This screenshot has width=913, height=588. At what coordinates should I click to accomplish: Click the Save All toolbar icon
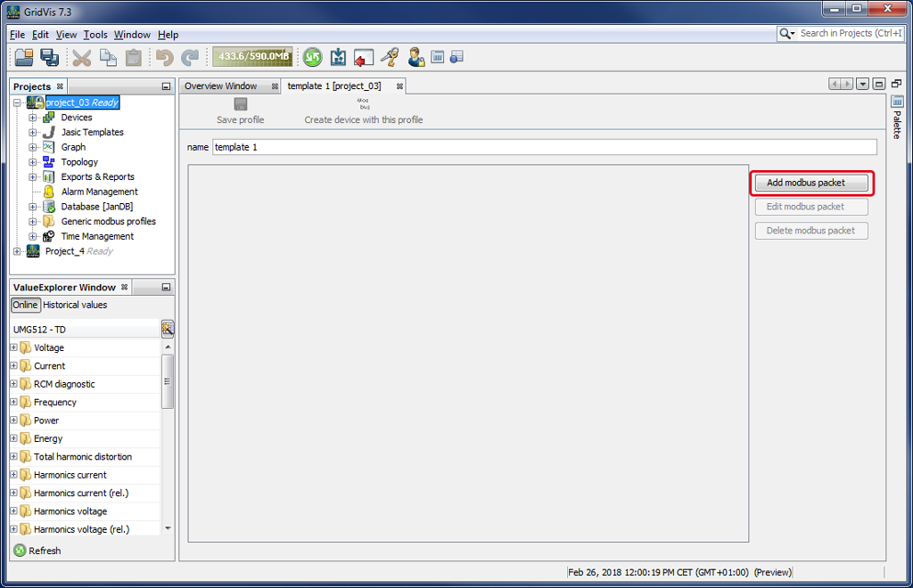click(49, 58)
